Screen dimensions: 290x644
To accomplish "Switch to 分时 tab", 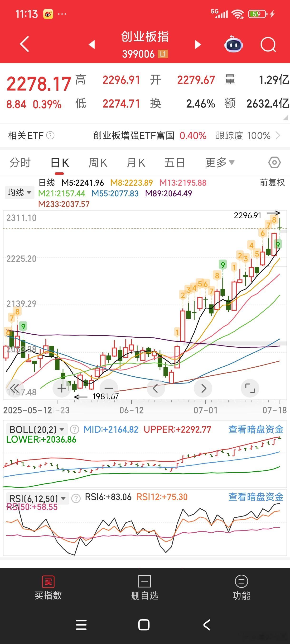I will point(20,163).
